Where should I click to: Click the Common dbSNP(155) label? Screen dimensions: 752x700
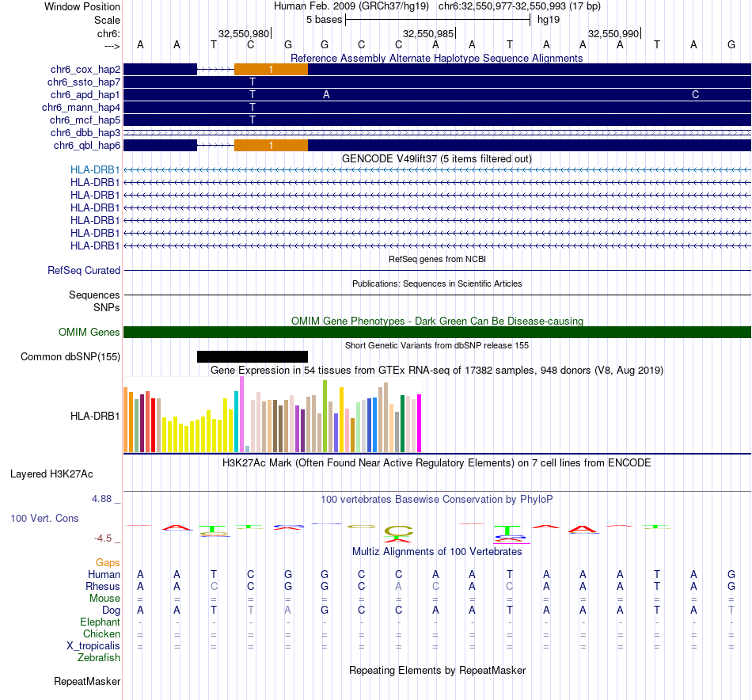[70, 357]
